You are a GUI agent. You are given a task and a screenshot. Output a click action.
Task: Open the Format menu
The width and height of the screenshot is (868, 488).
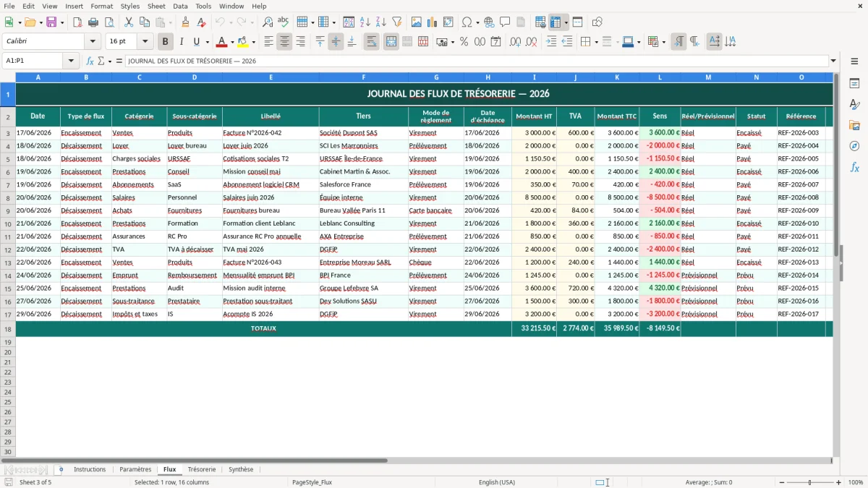pos(101,6)
